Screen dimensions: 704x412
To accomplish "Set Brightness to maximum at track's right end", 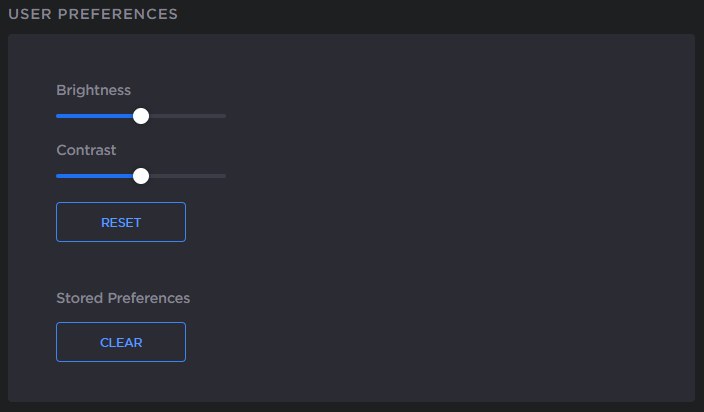I will coord(225,116).
